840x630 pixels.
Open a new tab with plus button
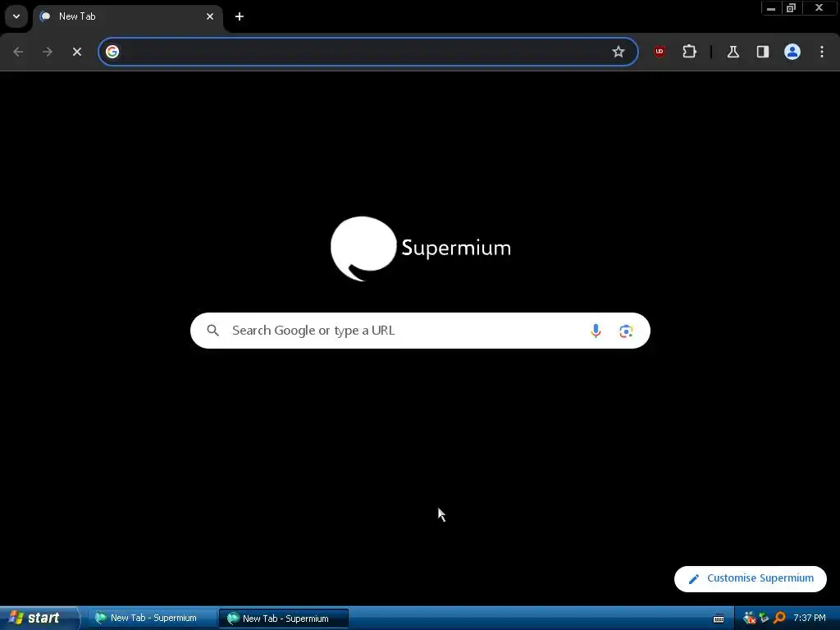pyautogui.click(x=240, y=16)
